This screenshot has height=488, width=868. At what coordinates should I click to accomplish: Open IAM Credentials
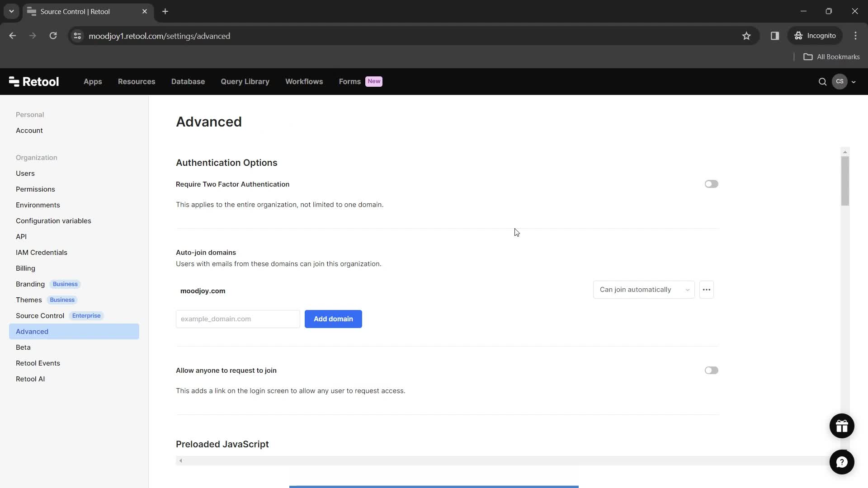pyautogui.click(x=41, y=253)
